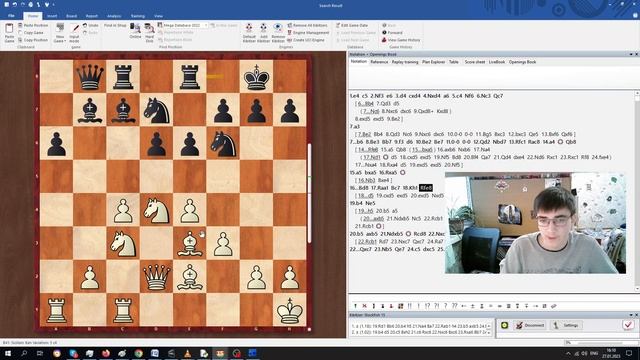Click the !! brilliant move symbol
The image size is (640, 360).
pyautogui.click(x=409, y=306)
